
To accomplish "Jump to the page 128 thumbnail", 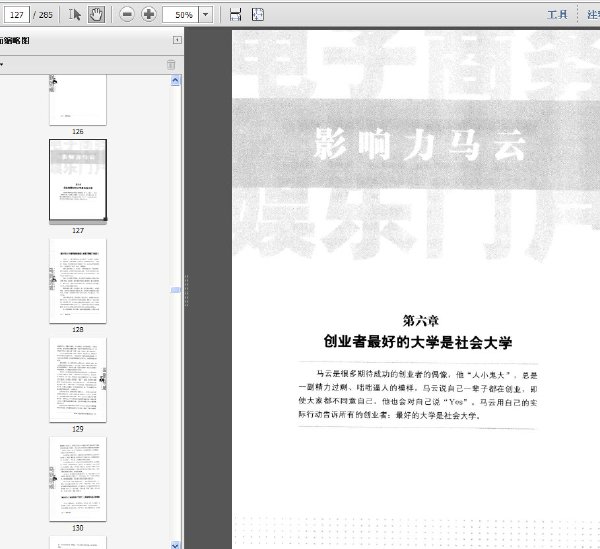I will tap(78, 281).
